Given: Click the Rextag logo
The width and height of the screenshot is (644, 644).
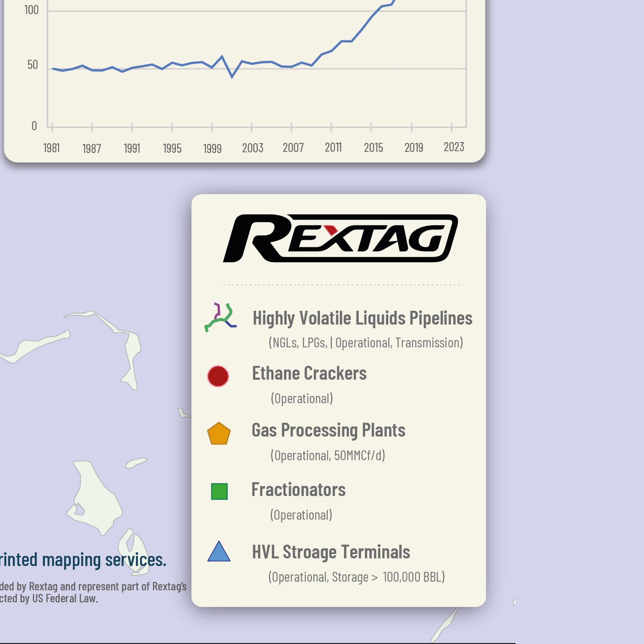Looking at the screenshot, I should [340, 238].
